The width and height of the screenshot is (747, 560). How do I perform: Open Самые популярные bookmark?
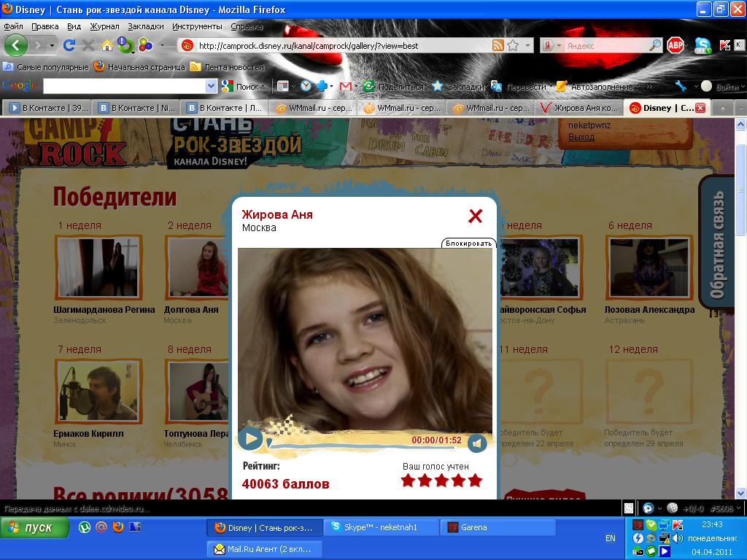tap(46, 67)
